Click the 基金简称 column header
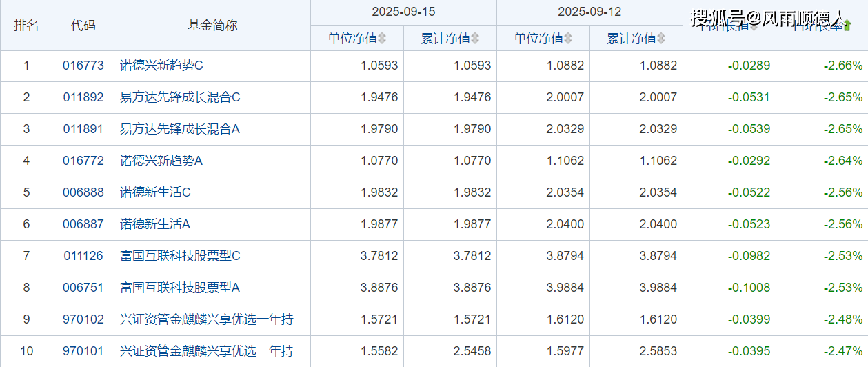Screen dimensions: 868x367 click(212, 26)
